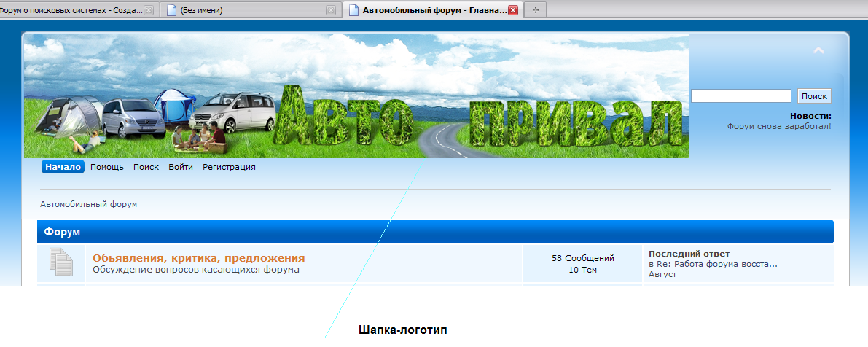Image resolution: width=868 pixels, height=347 pixels.
Task: Click the 10 Тем count text
Action: click(x=582, y=270)
